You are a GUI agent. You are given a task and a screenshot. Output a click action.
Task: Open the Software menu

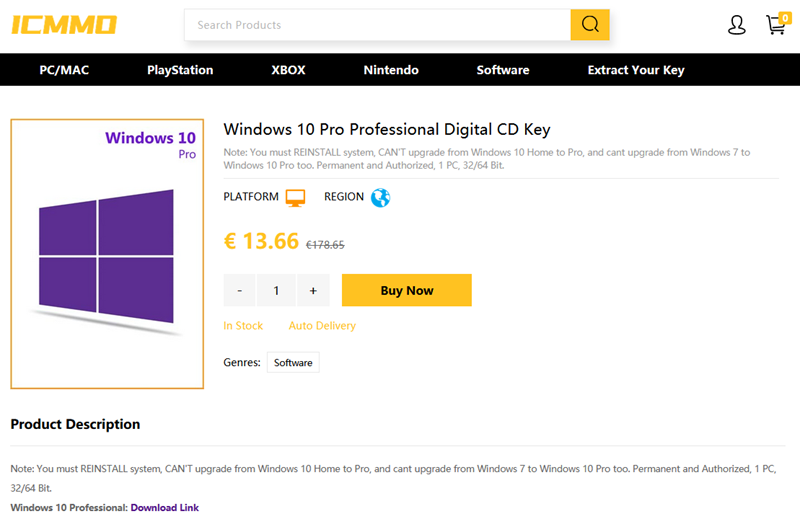pos(503,70)
